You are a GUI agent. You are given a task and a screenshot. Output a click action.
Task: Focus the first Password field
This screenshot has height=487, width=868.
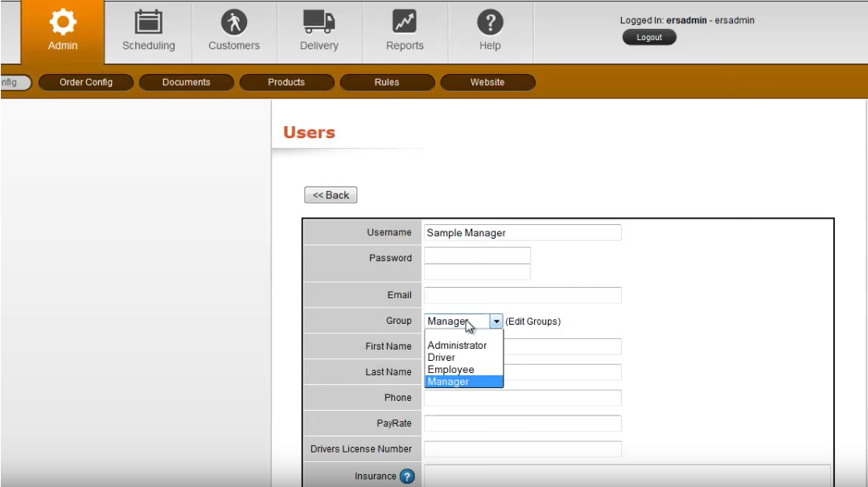coord(476,255)
